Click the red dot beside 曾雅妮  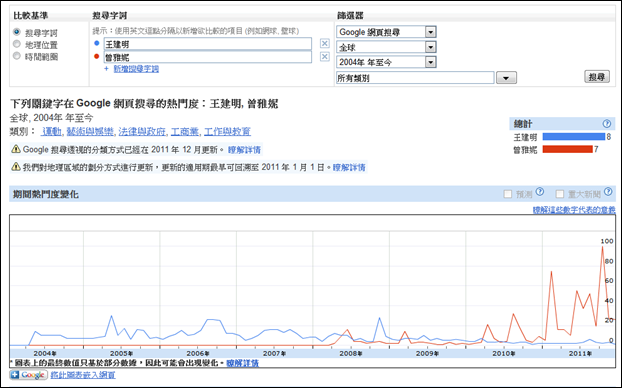(96, 56)
